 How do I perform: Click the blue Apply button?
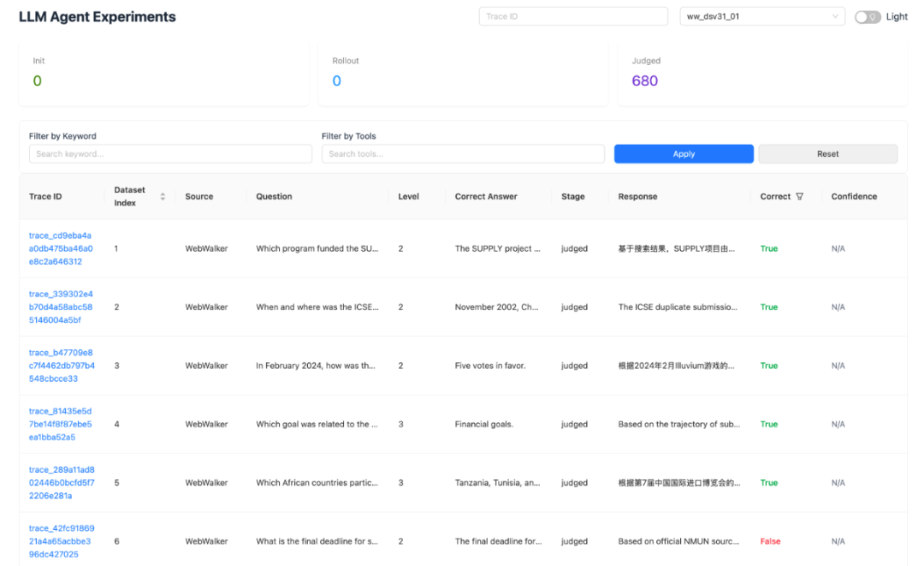coord(684,154)
